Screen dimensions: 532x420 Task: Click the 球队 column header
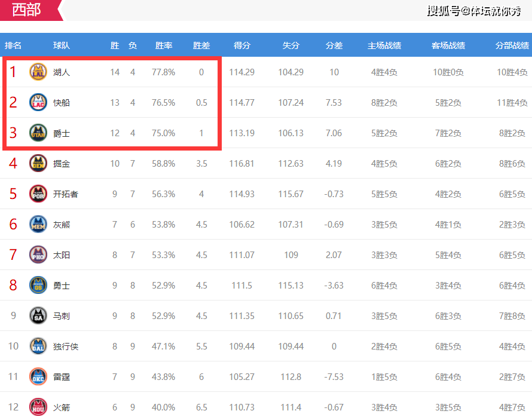tap(62, 45)
